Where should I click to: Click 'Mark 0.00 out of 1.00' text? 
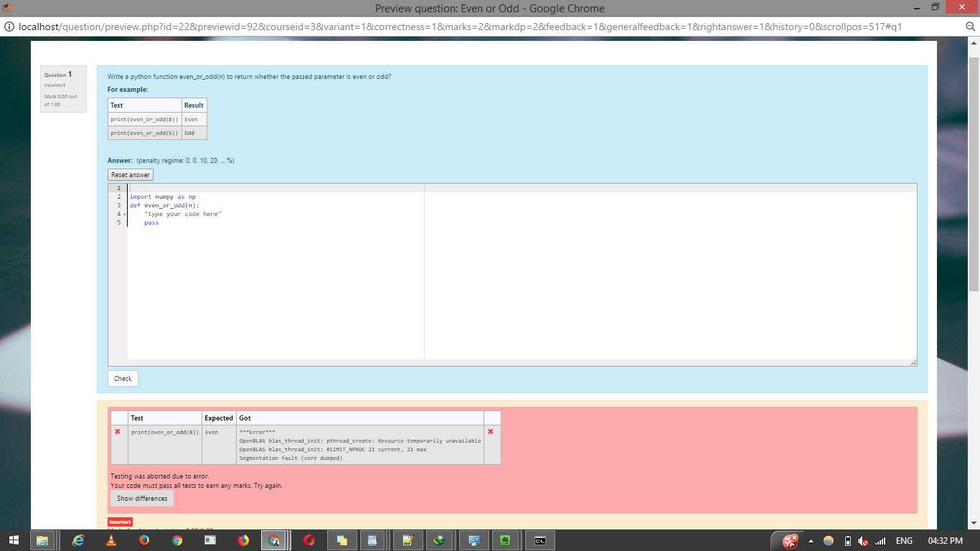coord(60,100)
